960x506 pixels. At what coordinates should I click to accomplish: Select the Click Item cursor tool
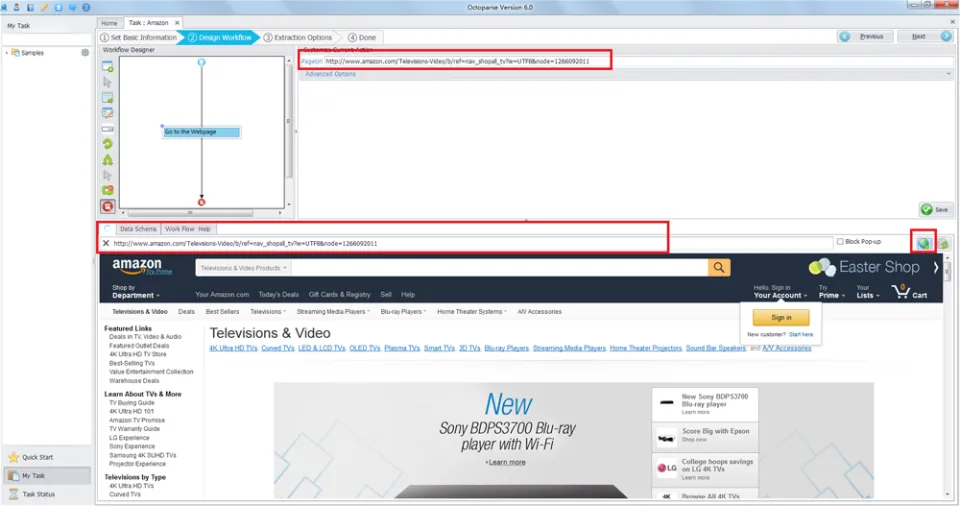[x=108, y=82]
